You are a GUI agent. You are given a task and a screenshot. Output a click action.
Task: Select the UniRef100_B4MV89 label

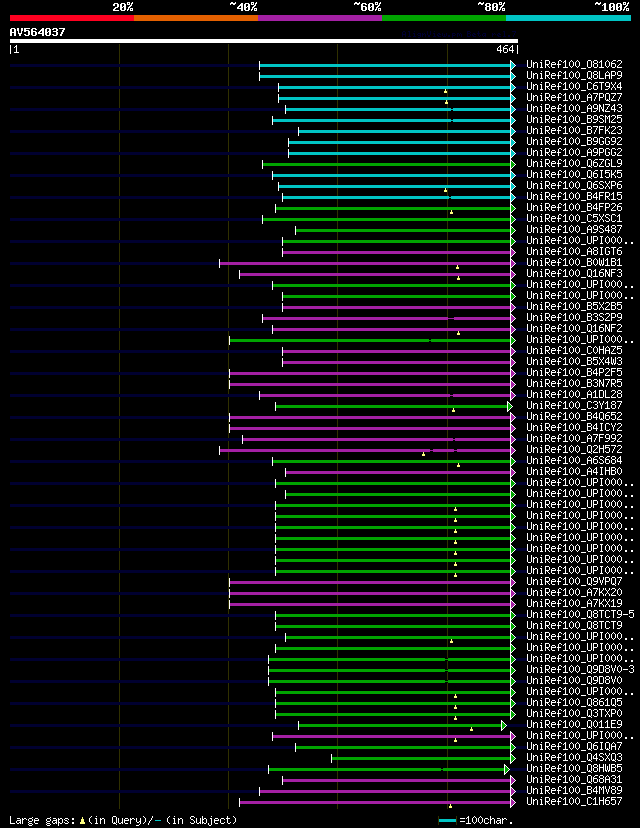pos(574,791)
